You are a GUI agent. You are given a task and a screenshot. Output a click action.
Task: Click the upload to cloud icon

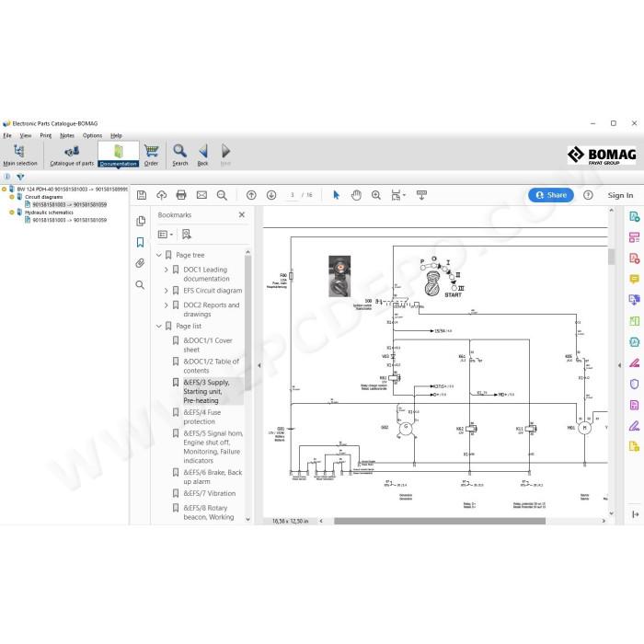[x=161, y=195]
